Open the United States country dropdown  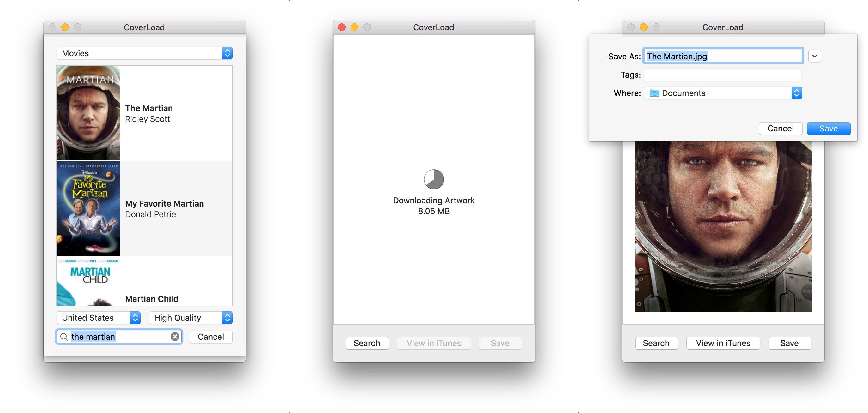tap(98, 318)
